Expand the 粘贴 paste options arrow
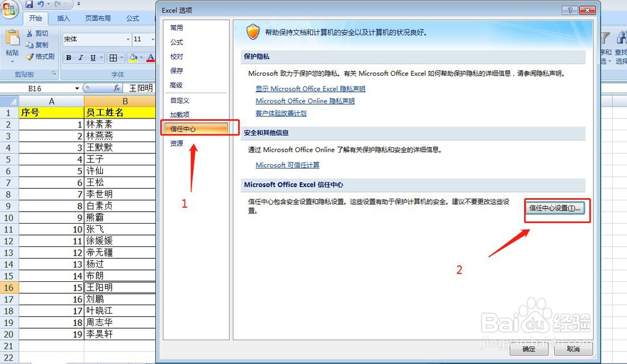Image resolution: width=627 pixels, height=364 pixels. tap(12, 61)
